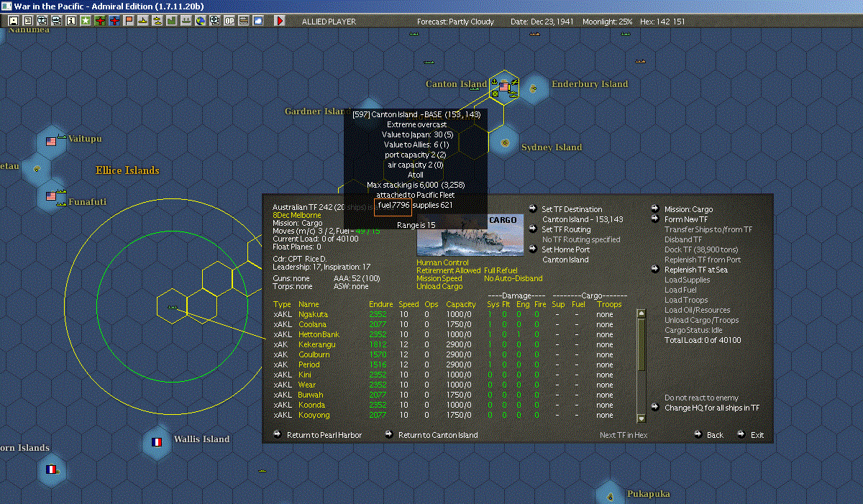Image resolution: width=863 pixels, height=504 pixels.
Task: Select ship Kini in the list
Action: pos(305,375)
